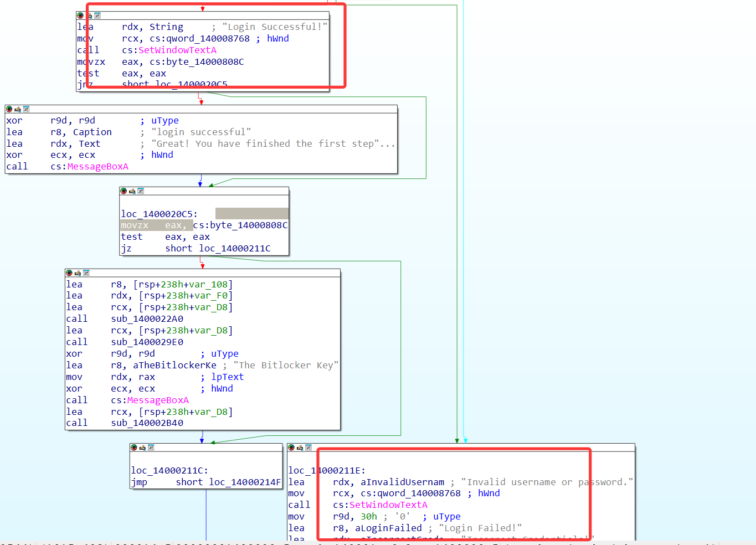
Task: Click pencil edit icon on the Bitlocker Key block
Action: tap(78, 273)
